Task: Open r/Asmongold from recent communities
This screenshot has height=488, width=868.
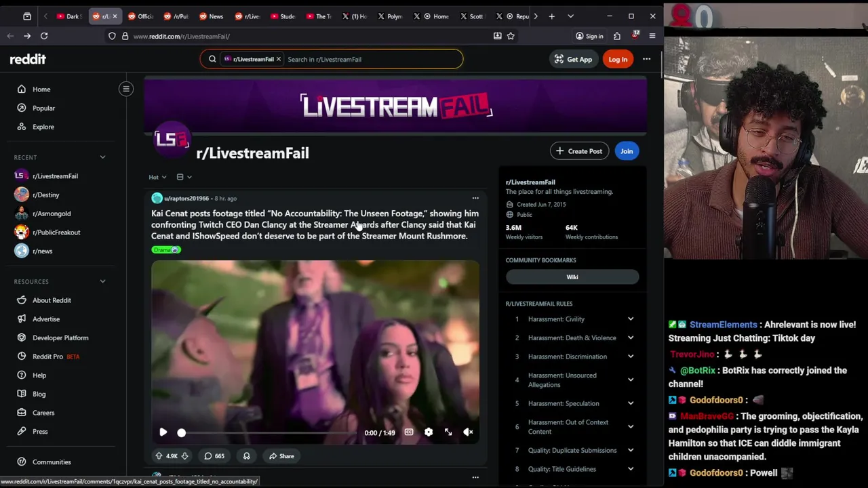Action: [51, 213]
